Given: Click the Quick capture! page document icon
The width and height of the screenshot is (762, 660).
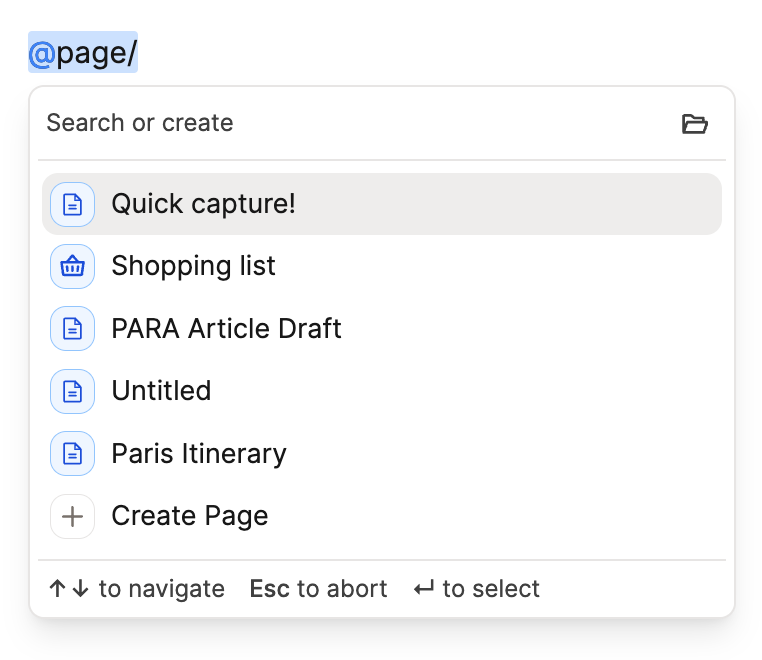Looking at the screenshot, I should click(72, 204).
